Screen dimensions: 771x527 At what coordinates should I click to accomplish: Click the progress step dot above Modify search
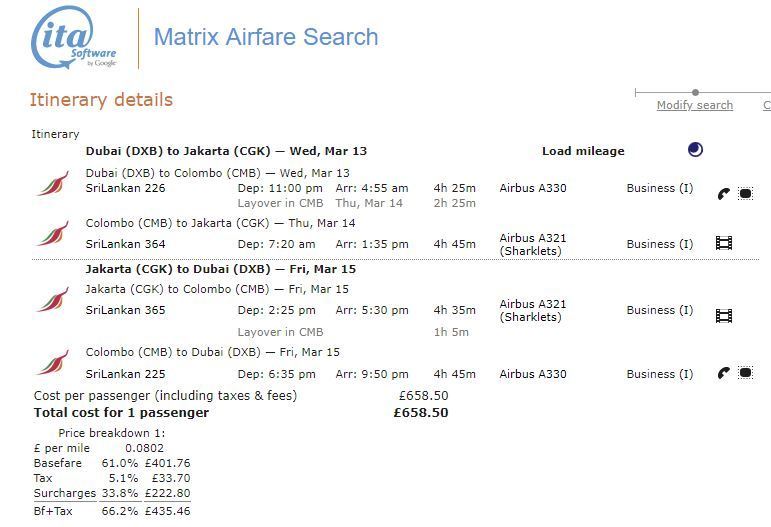click(695, 93)
